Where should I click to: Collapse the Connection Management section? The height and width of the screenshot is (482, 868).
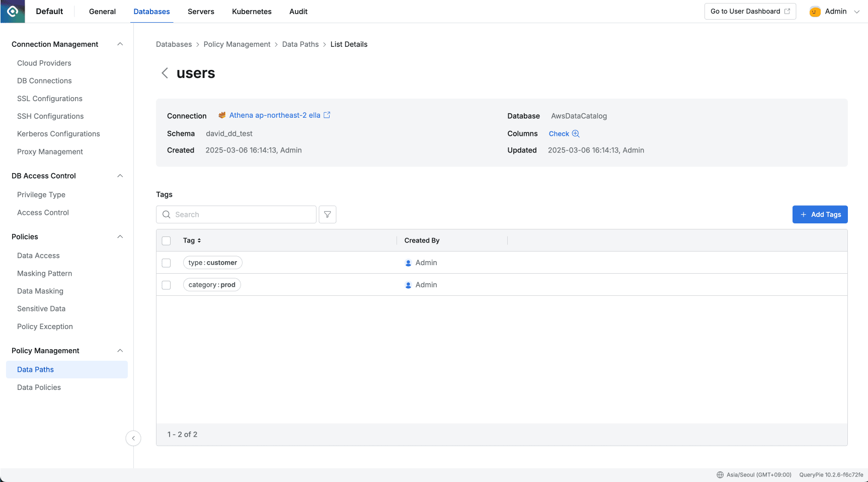click(120, 44)
